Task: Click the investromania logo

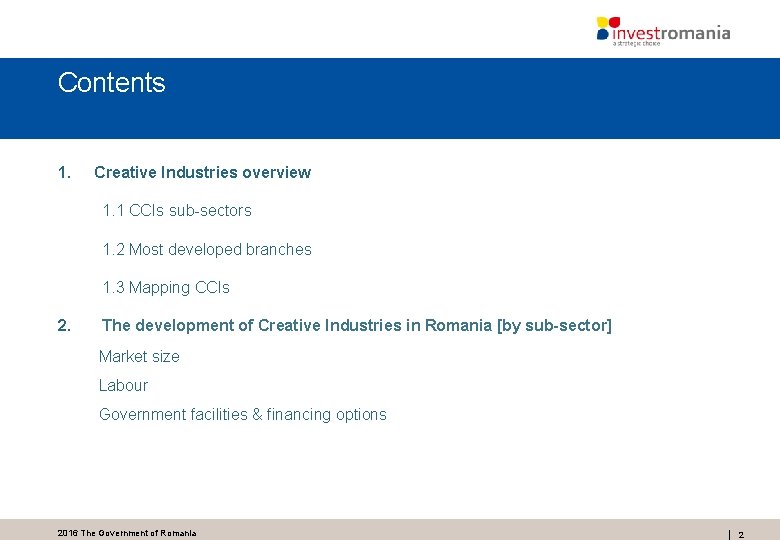Action: 664,31
